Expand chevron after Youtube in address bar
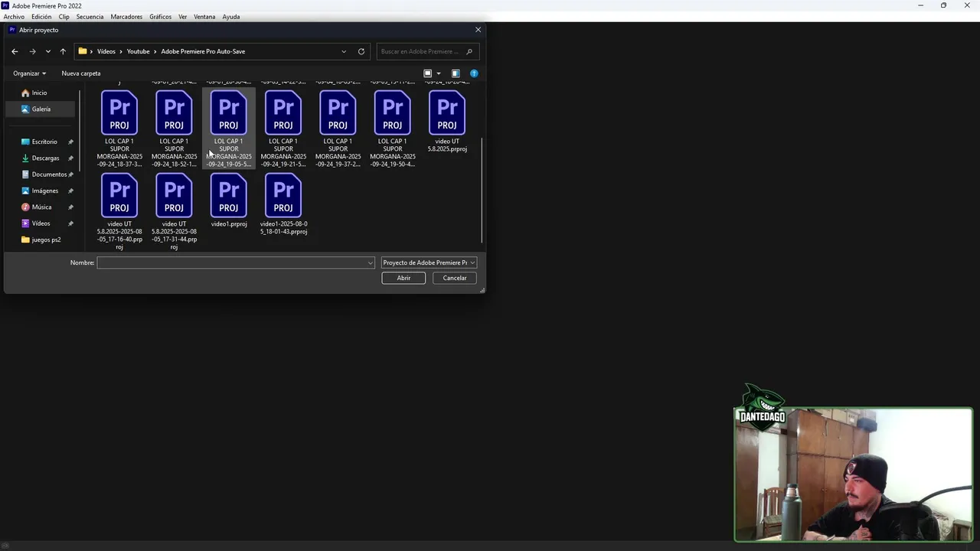This screenshot has width=980, height=551. pos(155,51)
